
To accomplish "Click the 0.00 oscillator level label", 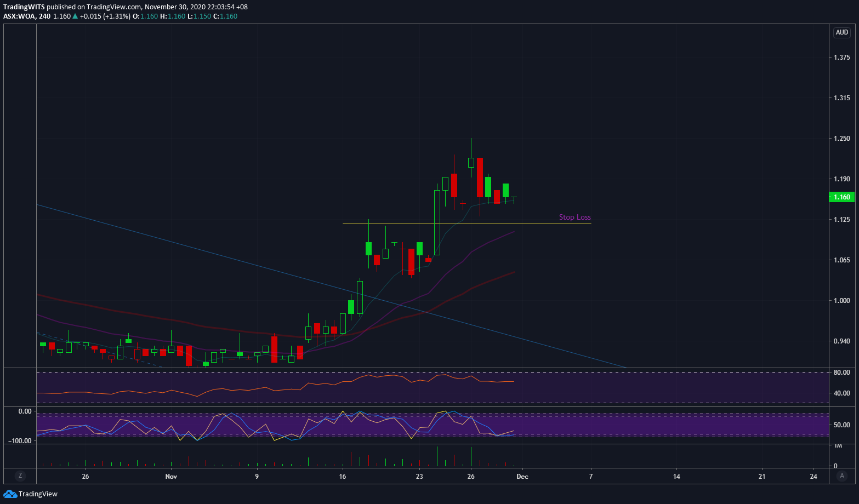I will 25,411.
